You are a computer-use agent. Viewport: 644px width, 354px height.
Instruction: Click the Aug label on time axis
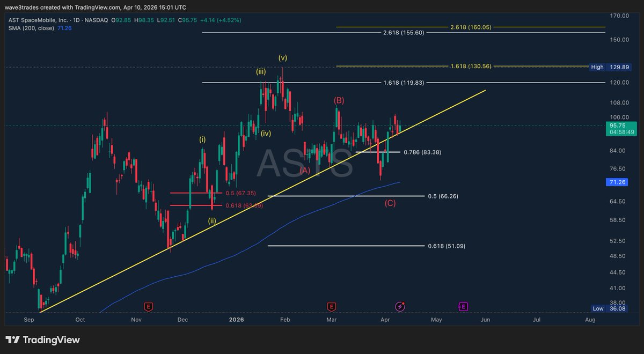click(590, 320)
